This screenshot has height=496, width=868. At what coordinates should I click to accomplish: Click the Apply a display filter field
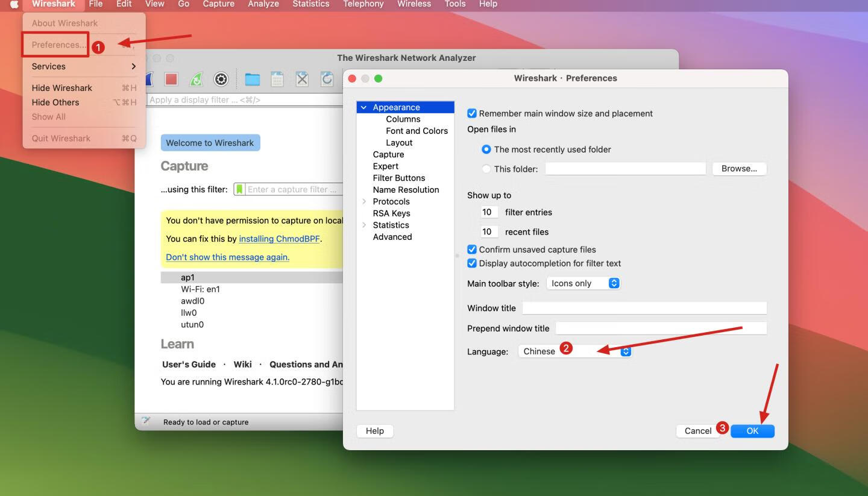pos(245,100)
